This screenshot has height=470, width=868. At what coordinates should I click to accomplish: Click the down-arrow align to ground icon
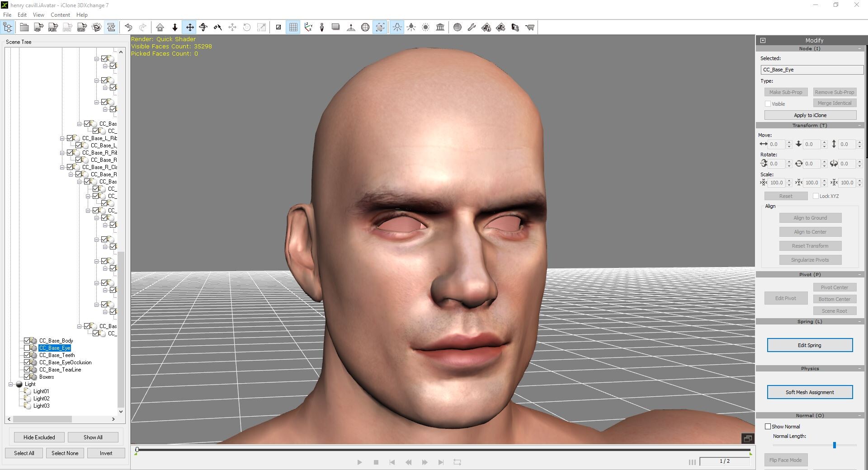[175, 28]
